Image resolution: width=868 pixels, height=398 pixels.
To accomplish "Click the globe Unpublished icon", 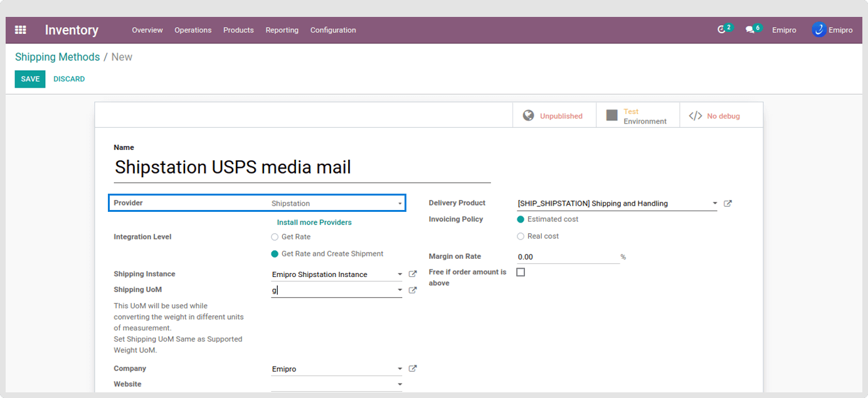I will click(x=529, y=115).
